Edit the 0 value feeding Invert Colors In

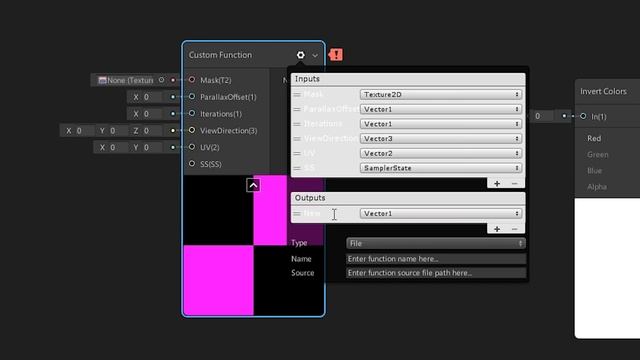pyautogui.click(x=542, y=116)
